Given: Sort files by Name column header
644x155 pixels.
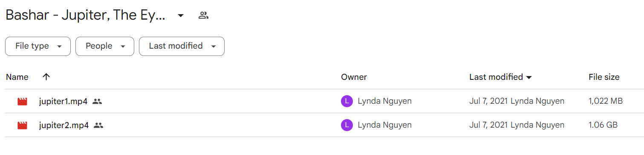Looking at the screenshot, I should (17, 77).
